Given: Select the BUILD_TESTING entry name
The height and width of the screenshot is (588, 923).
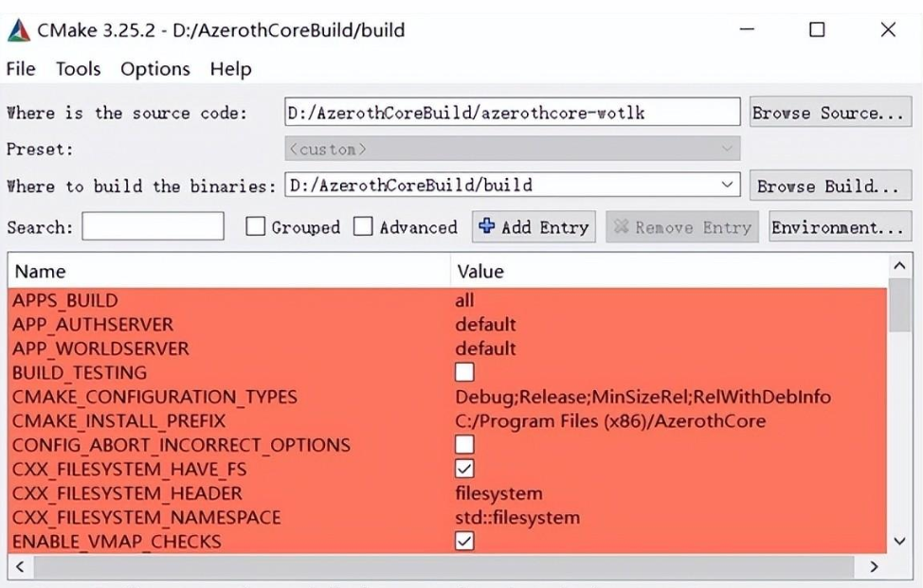Looking at the screenshot, I should (x=80, y=373).
